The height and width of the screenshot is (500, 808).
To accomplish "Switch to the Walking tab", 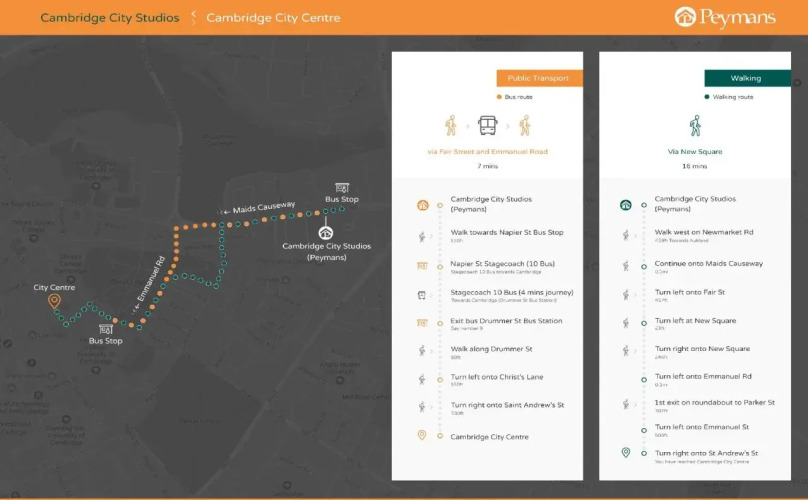I will [x=746, y=77].
